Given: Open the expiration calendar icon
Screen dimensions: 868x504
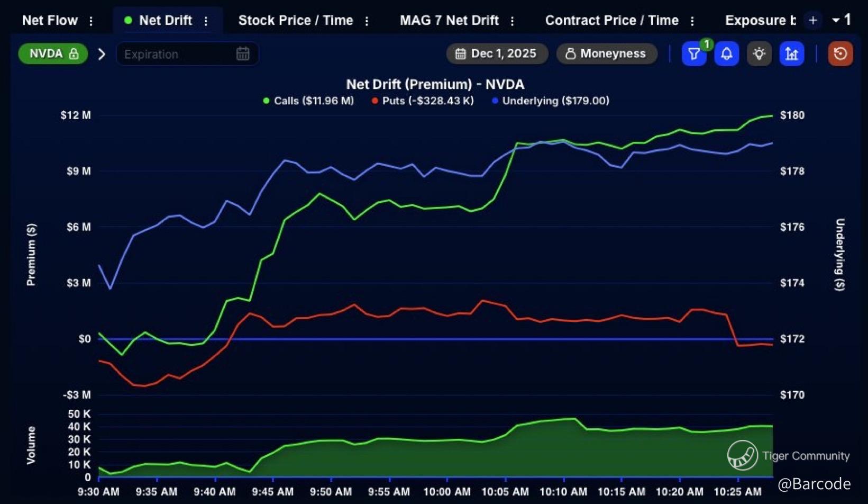Looking at the screenshot, I should pos(243,53).
